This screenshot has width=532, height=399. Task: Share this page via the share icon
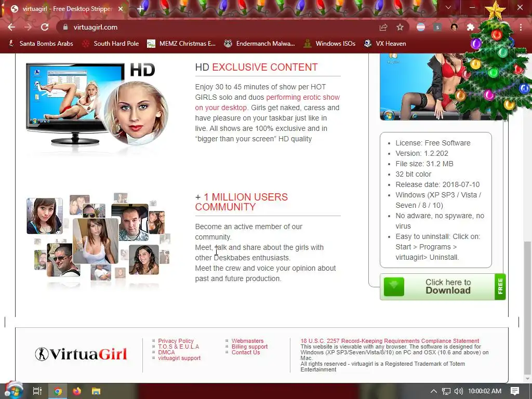click(x=383, y=27)
